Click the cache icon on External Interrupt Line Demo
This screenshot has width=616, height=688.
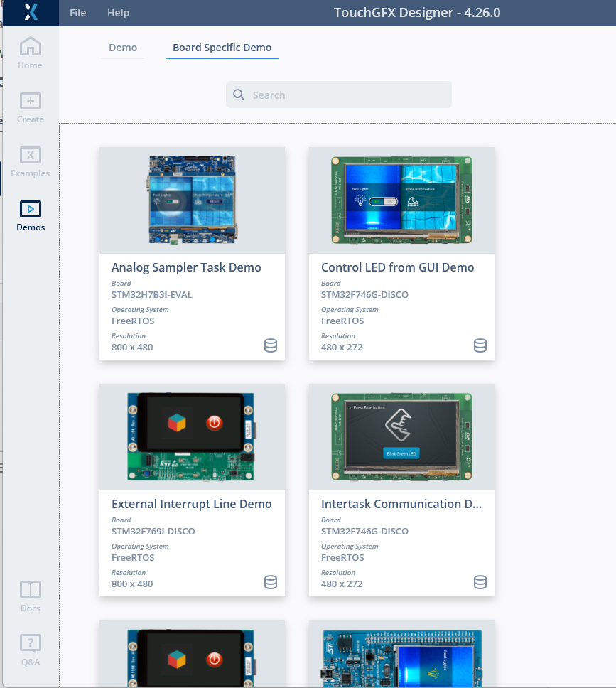(x=271, y=582)
